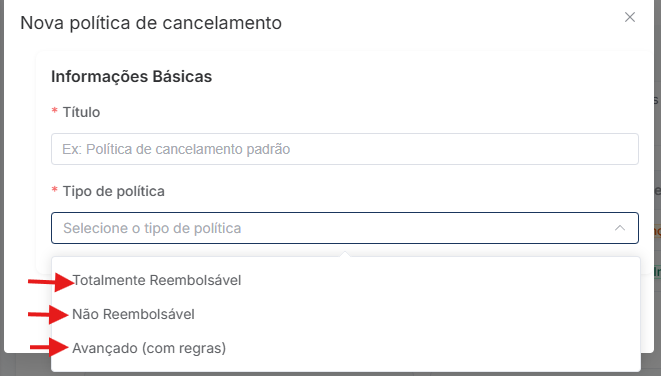This screenshot has height=376, width=661.
Task: Focus the Título text field
Action: 345,149
